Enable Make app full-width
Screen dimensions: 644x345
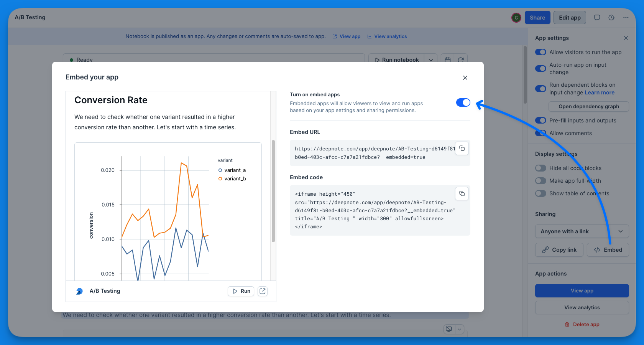(540, 181)
